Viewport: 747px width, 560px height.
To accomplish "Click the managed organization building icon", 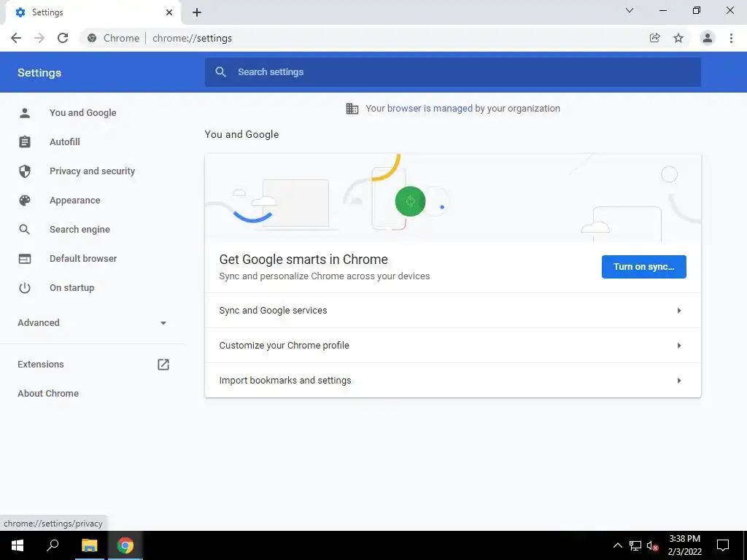I will click(x=352, y=109).
